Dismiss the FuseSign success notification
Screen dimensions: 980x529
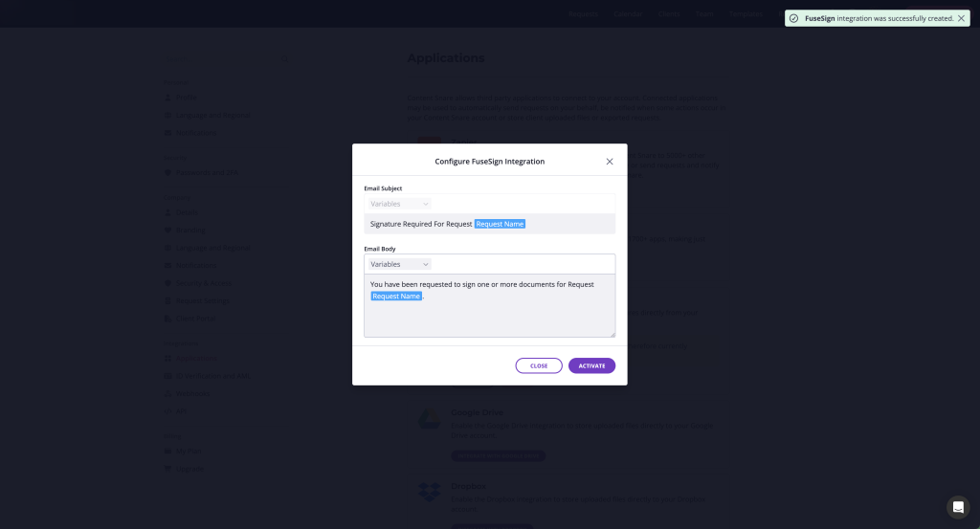coord(961,18)
